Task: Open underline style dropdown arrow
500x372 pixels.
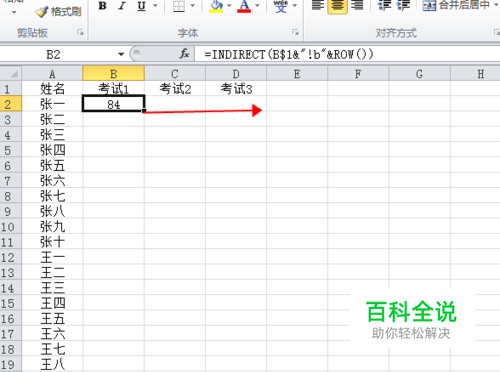Action: pyautogui.click(x=155, y=6)
